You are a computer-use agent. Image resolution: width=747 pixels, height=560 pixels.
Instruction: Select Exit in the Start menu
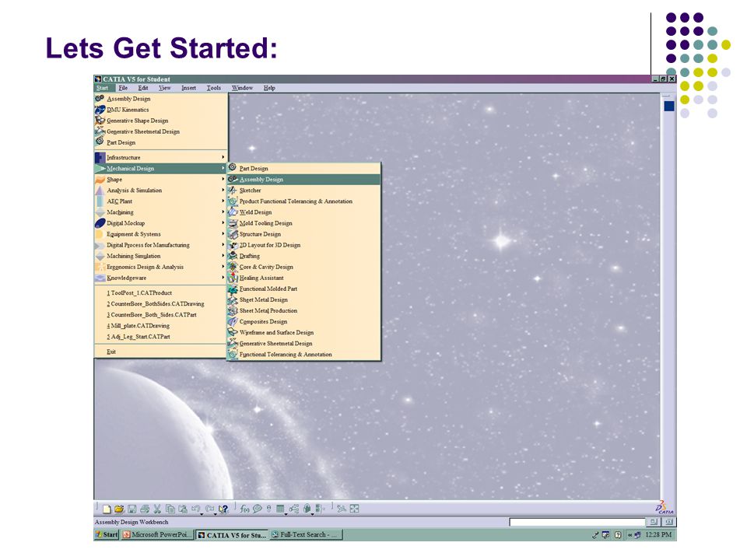click(160, 352)
